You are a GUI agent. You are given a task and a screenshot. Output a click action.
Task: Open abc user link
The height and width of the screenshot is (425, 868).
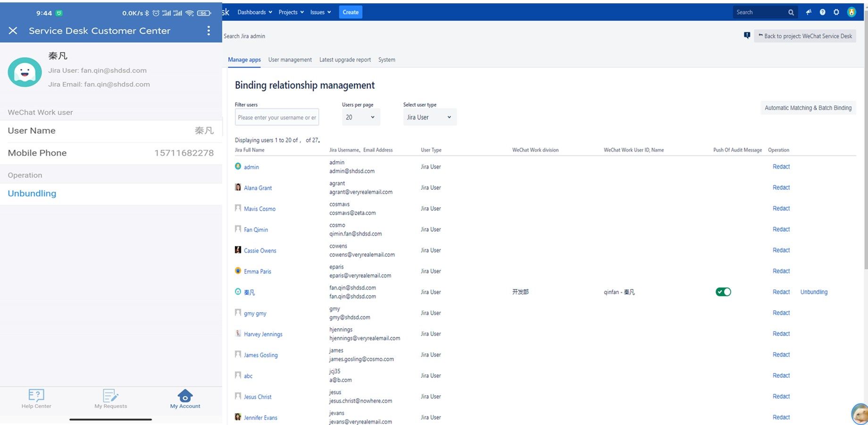point(248,376)
